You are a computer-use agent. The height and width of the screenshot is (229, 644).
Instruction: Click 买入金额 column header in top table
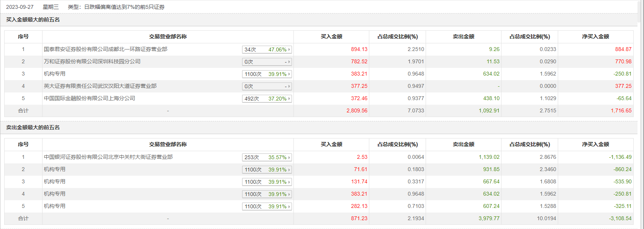click(331, 36)
